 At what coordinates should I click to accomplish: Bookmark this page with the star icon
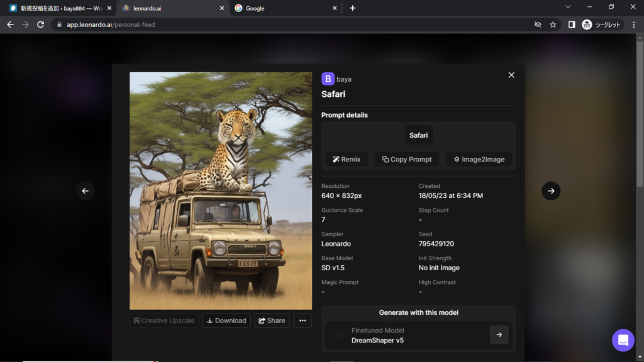(553, 25)
